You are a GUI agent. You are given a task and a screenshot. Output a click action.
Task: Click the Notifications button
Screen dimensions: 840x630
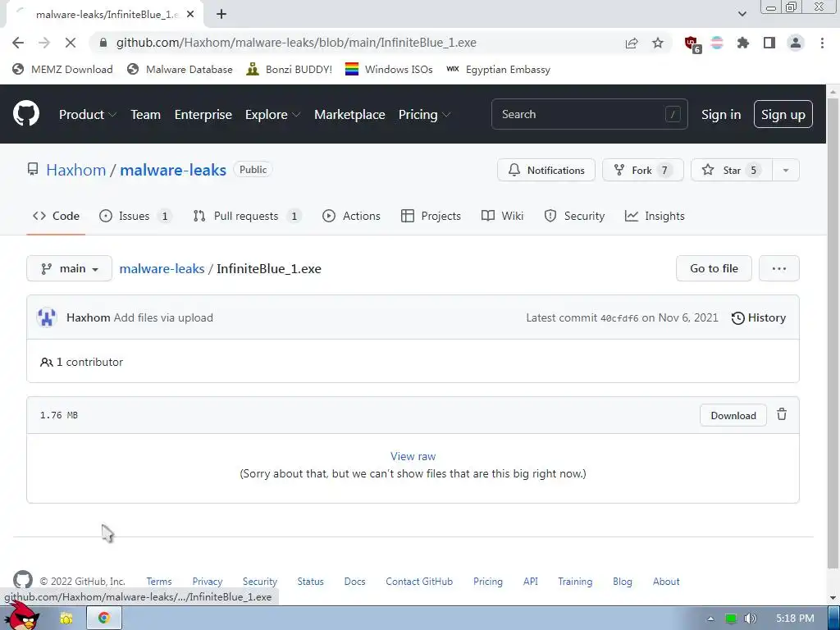546,171
